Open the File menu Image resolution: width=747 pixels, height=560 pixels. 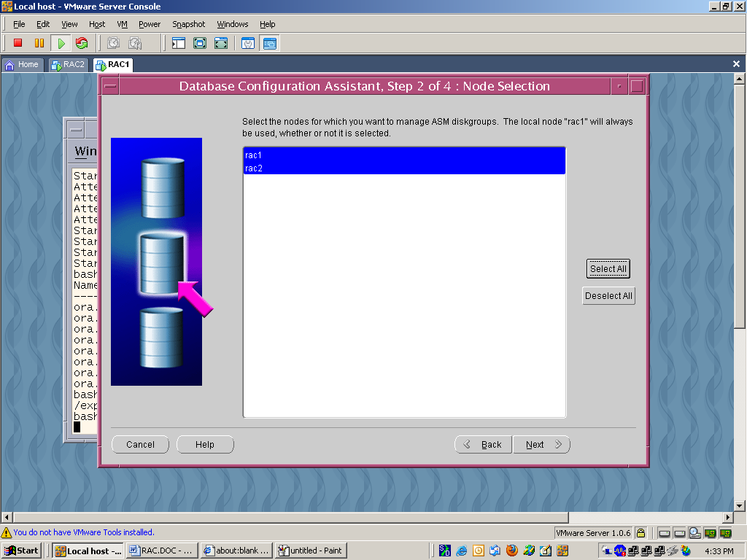[19, 24]
